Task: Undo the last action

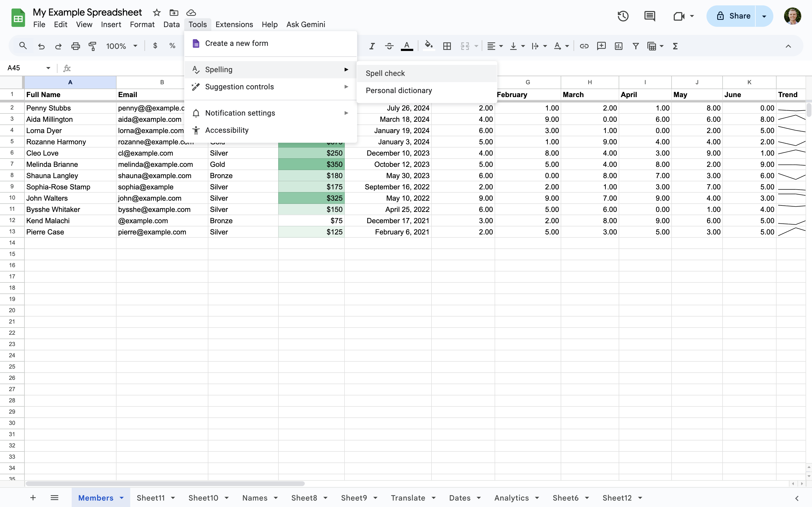Action: (41, 46)
